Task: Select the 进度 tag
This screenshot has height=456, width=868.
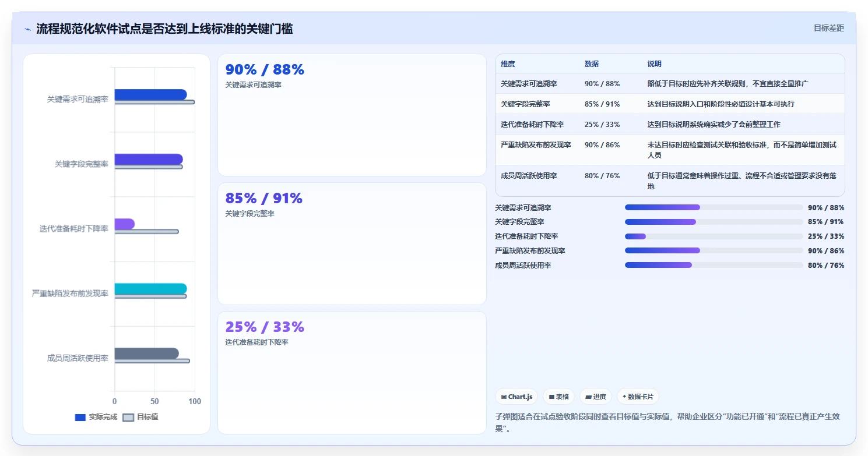Action: pos(596,397)
